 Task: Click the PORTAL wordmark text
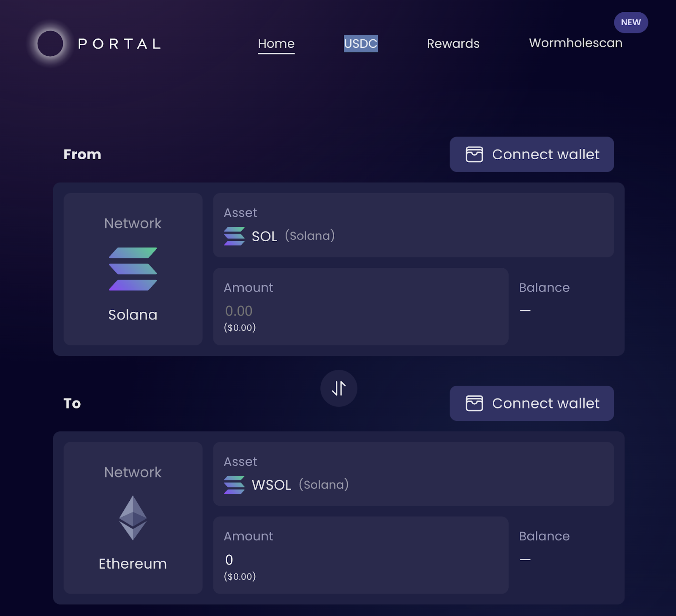[x=120, y=44]
